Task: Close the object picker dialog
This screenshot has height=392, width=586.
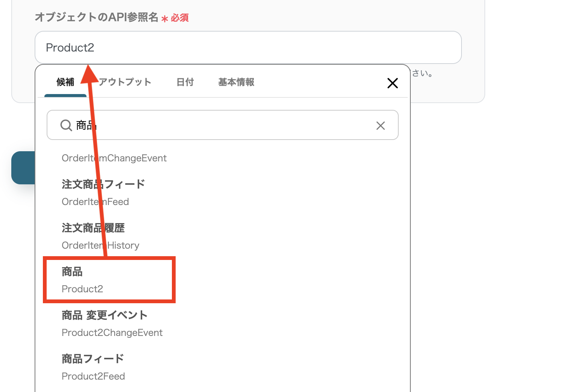Action: pyautogui.click(x=392, y=83)
